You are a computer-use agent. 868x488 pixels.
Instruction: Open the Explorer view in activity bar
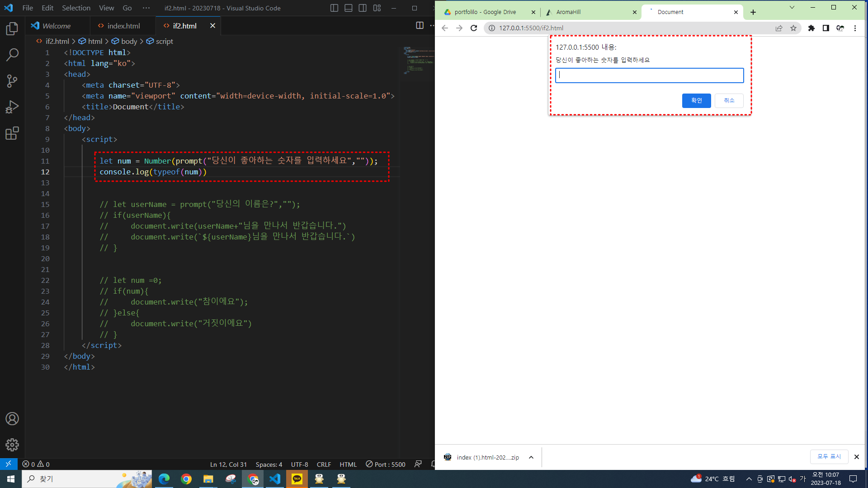click(x=12, y=29)
